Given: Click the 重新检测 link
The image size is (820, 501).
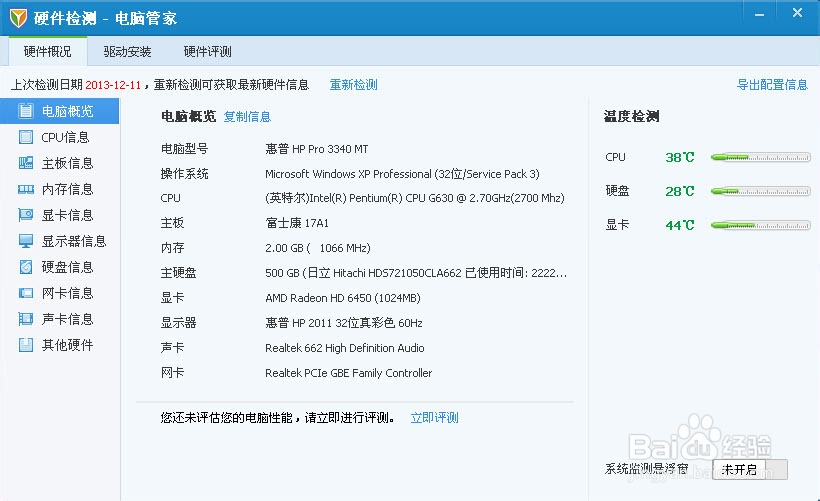Looking at the screenshot, I should [354, 85].
